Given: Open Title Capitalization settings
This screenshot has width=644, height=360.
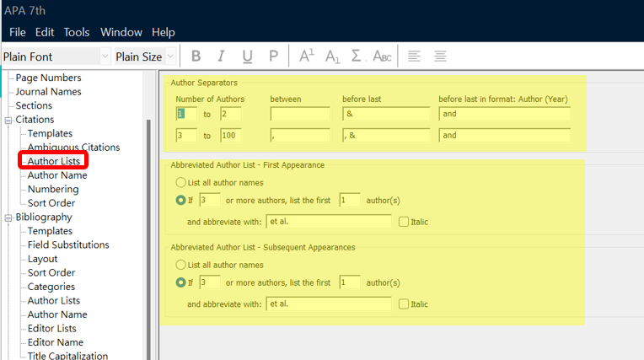Looking at the screenshot, I should (67, 356).
